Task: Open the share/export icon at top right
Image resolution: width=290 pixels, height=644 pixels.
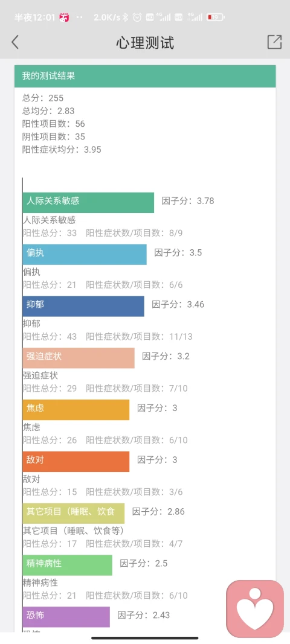Action: pyautogui.click(x=274, y=42)
